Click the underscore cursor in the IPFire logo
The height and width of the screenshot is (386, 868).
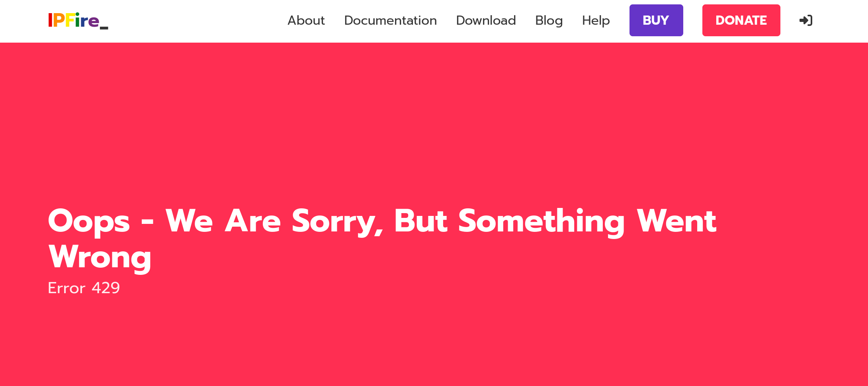[x=104, y=28]
